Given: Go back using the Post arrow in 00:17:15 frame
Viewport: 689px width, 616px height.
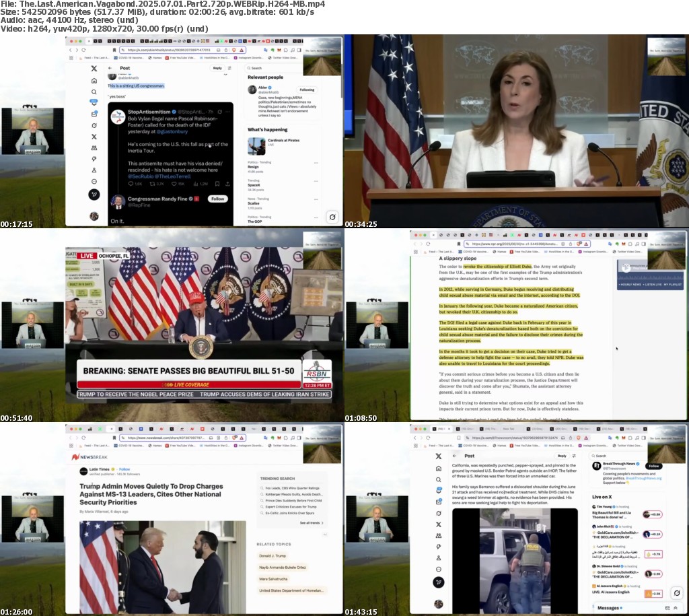Looking at the screenshot, I should point(110,68).
